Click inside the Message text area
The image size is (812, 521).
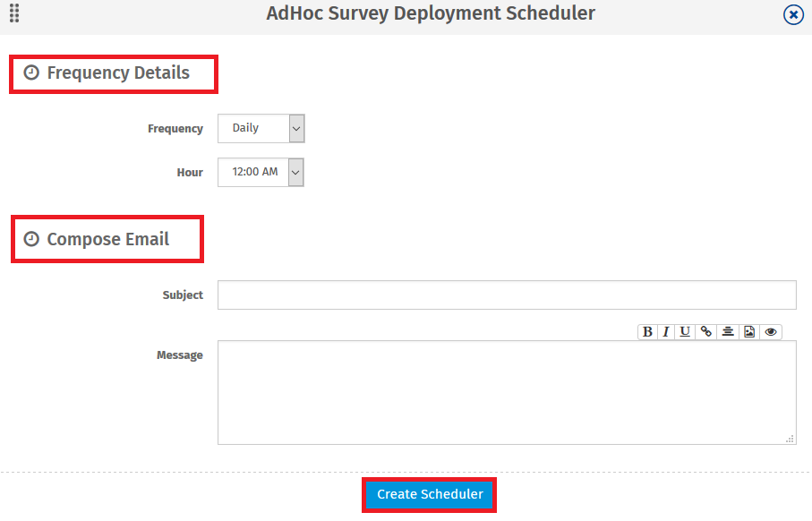tap(507, 392)
